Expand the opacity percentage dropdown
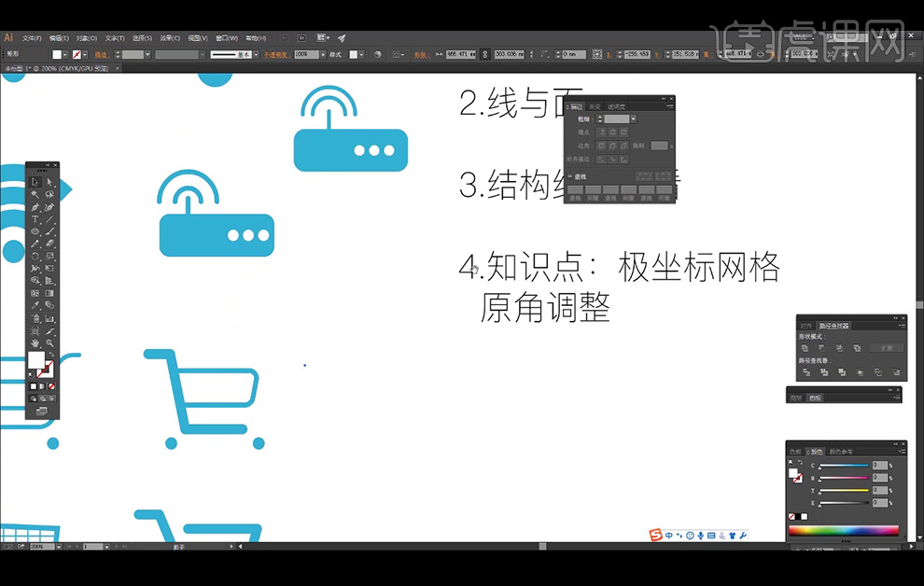Screen dimensions: 924x586 tap(326, 55)
